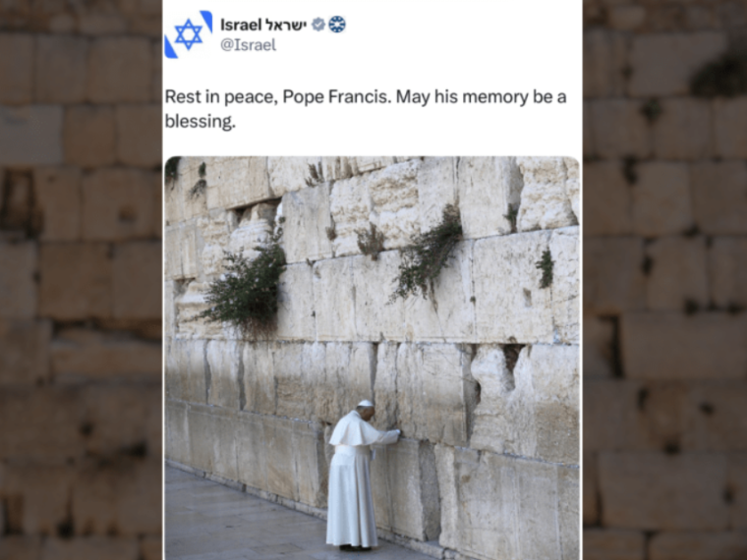The width and height of the screenshot is (747, 560).
Task: Select the 'Rest in peace, Pope Francis' tweet text
Action: [366, 109]
